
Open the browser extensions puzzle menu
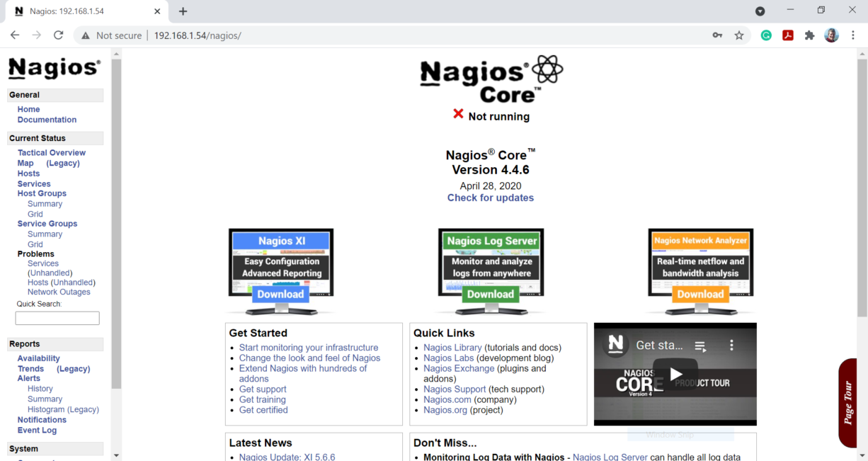[809, 35]
